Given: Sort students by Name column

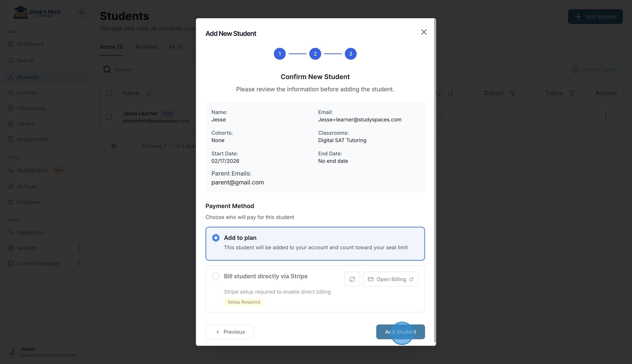Looking at the screenshot, I should (148, 93).
